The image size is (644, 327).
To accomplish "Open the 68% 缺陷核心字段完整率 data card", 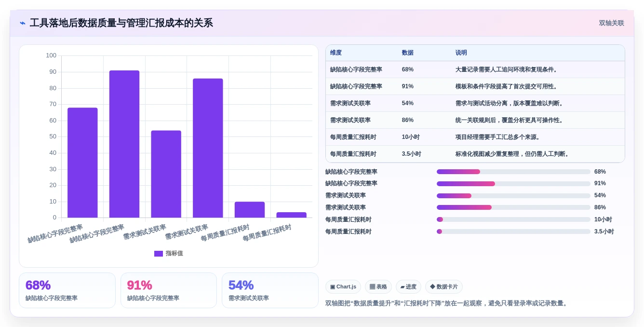I will pyautogui.click(x=67, y=290).
